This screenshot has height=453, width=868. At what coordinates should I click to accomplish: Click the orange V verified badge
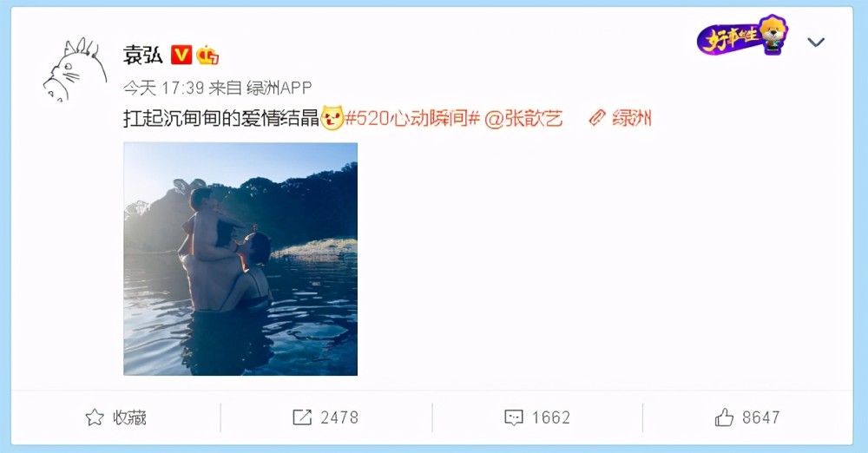(x=181, y=55)
